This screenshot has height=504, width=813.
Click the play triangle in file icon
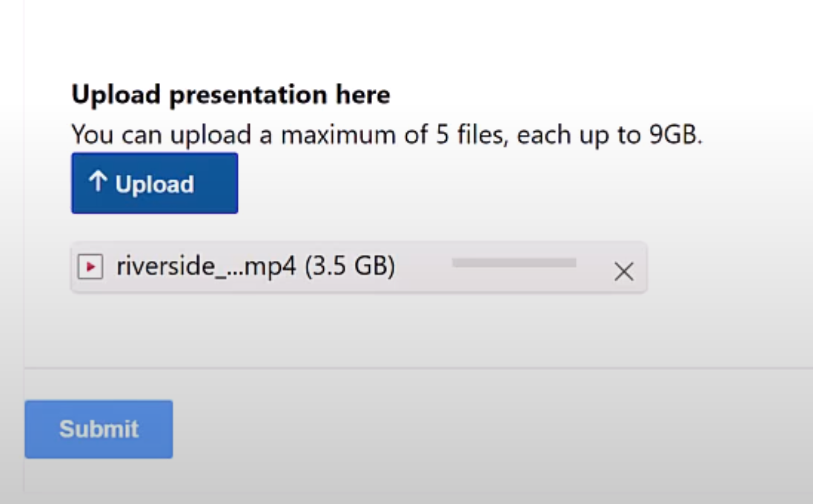[90, 267]
